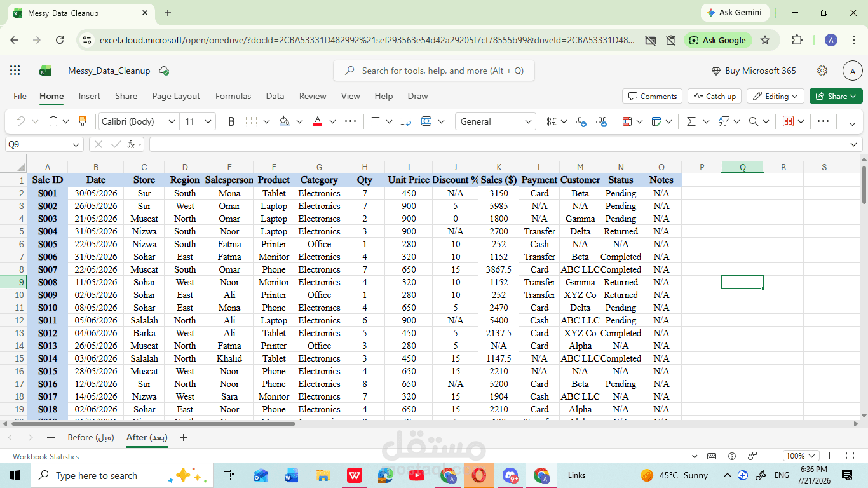Open the Before (قبل) sheet
This screenshot has height=488, width=868.
click(x=91, y=437)
